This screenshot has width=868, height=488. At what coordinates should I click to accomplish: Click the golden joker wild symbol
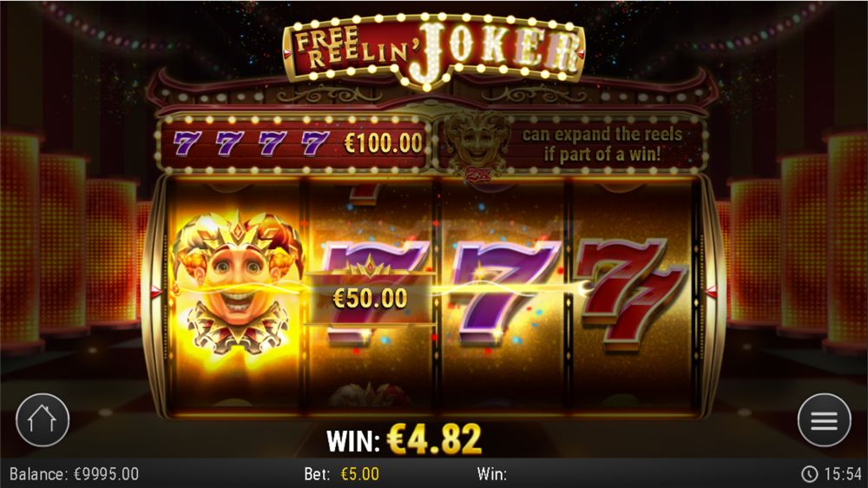point(237,282)
